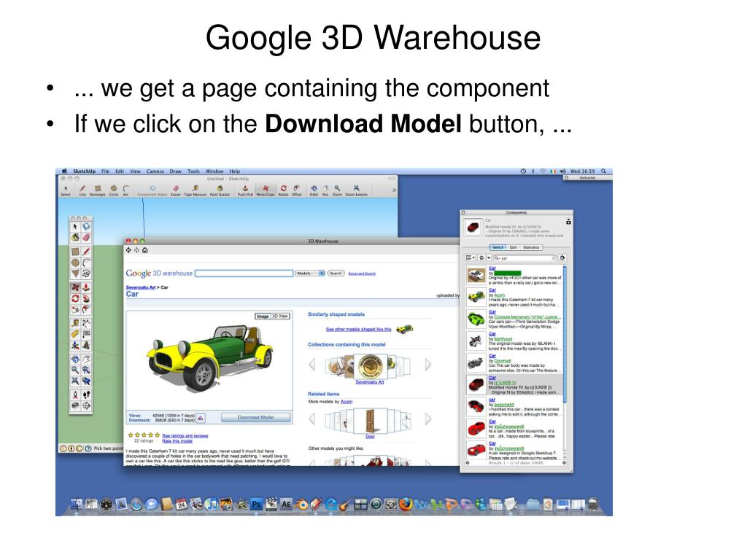
Task: Go to 3D Warehouse home page
Action: click(x=145, y=250)
